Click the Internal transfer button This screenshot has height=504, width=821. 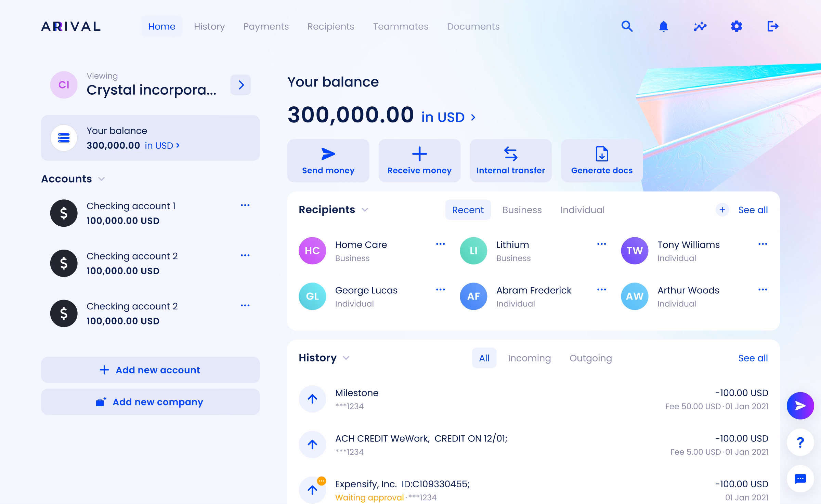point(511,161)
